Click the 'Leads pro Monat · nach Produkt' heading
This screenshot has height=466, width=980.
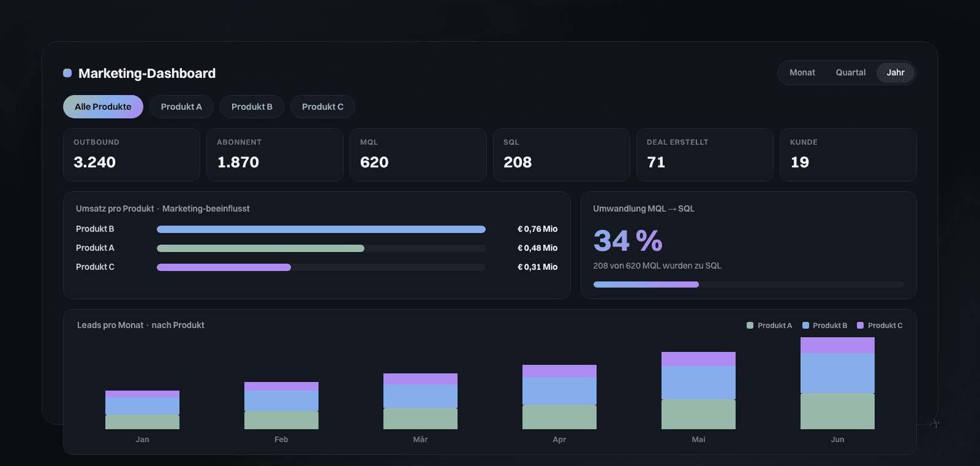(x=141, y=325)
